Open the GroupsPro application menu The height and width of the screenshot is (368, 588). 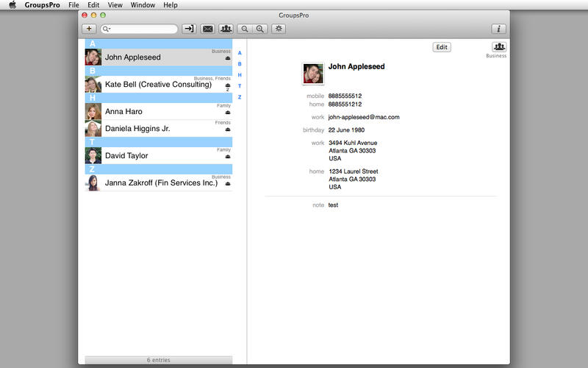tap(43, 5)
